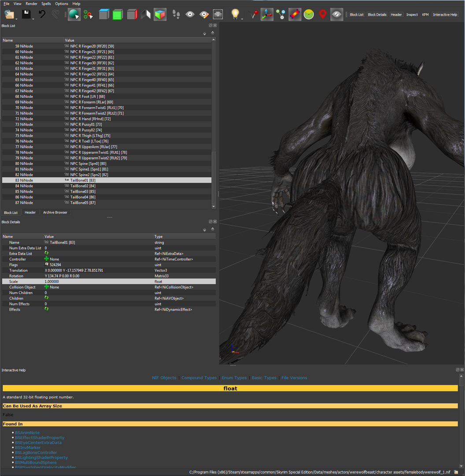Toggle the lighting lightbulb icon
The image size is (465, 476).
point(235,14)
